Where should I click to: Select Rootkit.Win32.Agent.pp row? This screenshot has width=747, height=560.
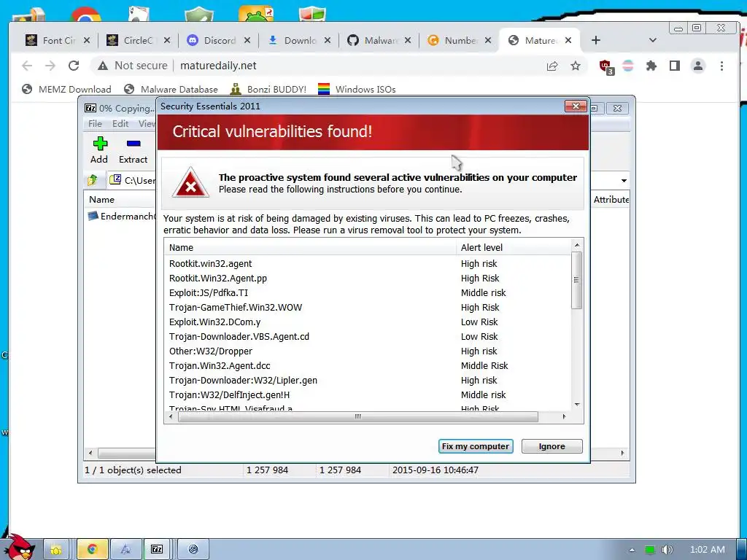(x=368, y=278)
